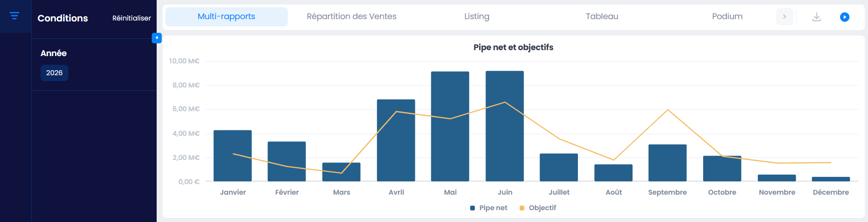Click the Juin bar in chart
Image resolution: width=868 pixels, height=222 pixels.
(505, 126)
